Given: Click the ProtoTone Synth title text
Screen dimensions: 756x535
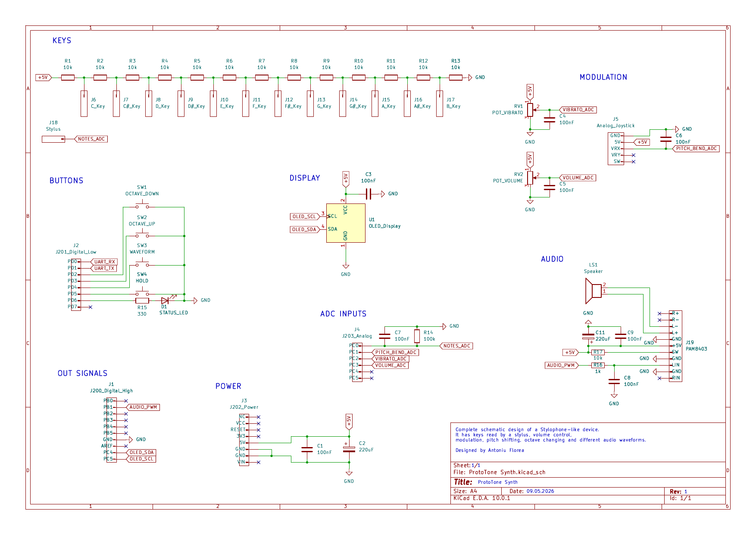Looking at the screenshot, I should coord(497,482).
